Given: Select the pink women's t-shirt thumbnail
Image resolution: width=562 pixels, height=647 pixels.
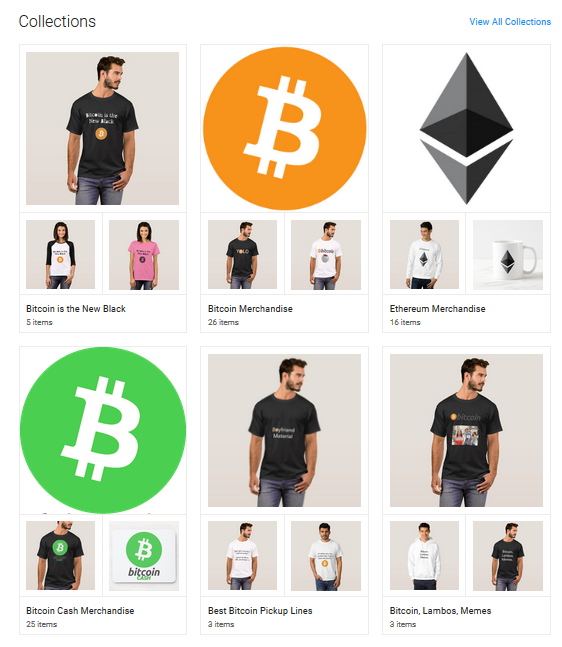Looking at the screenshot, I should click(144, 255).
